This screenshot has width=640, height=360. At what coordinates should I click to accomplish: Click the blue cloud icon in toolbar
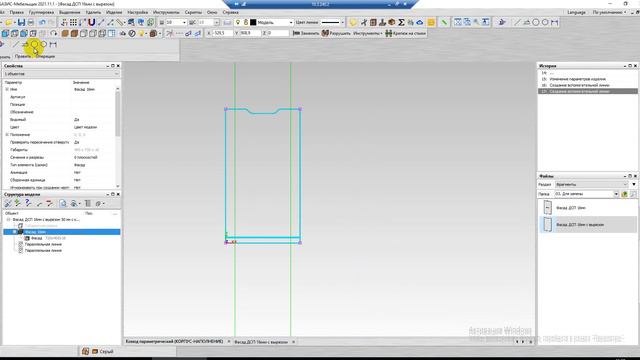[x=419, y=22]
